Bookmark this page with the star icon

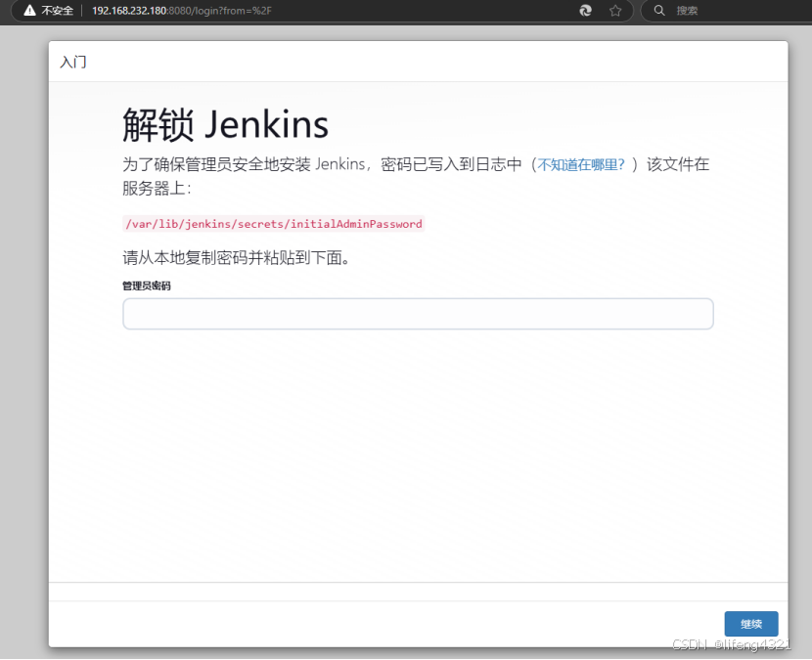(615, 11)
